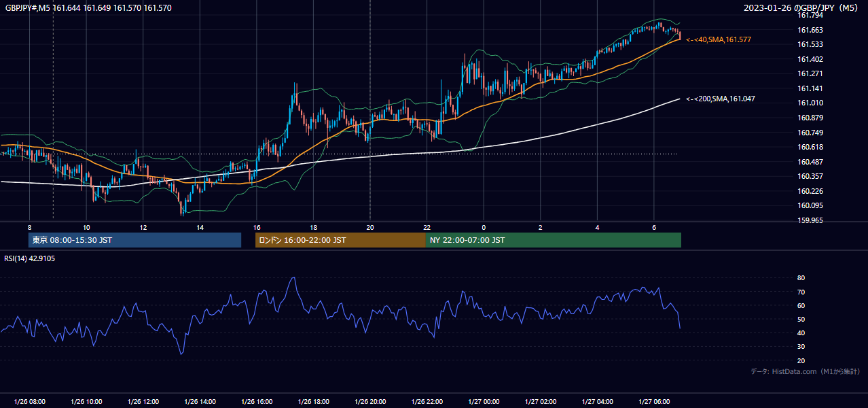The image size is (868, 408).
Task: Click the データ: HistData.com source credit
Action: 806,371
